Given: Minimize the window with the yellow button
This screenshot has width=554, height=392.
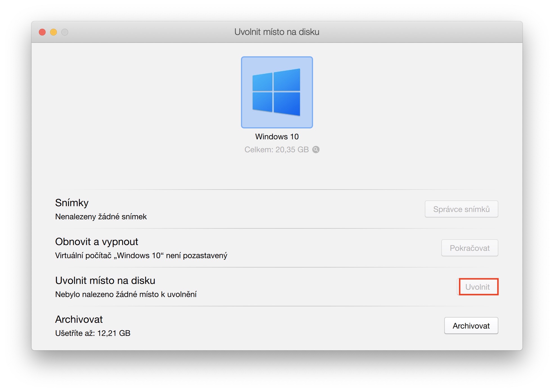Looking at the screenshot, I should (53, 32).
